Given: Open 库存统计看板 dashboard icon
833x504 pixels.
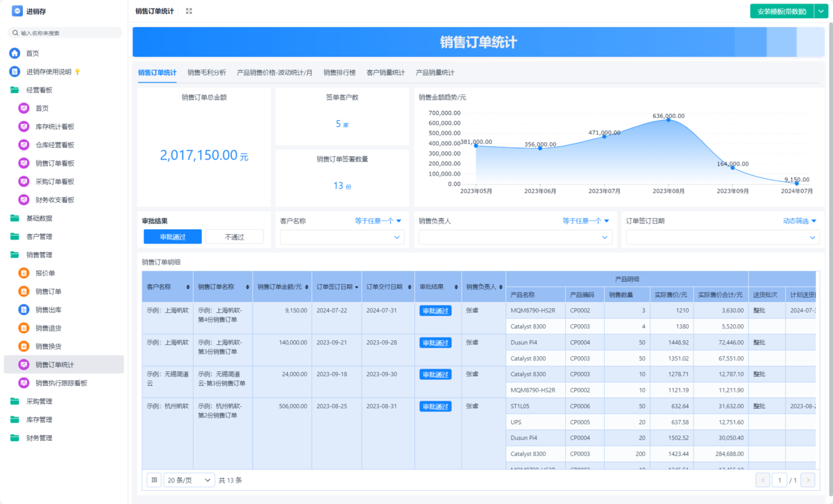Looking at the screenshot, I should click(x=24, y=126).
